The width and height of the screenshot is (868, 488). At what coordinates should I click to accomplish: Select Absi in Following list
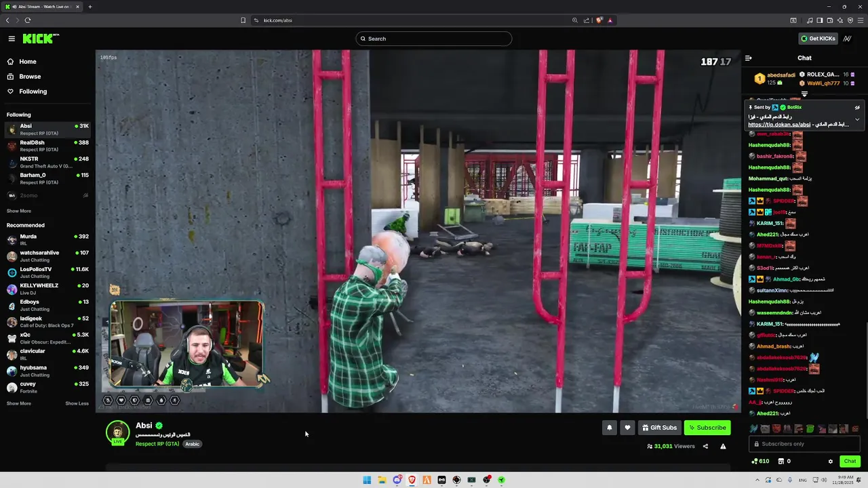[x=47, y=129]
